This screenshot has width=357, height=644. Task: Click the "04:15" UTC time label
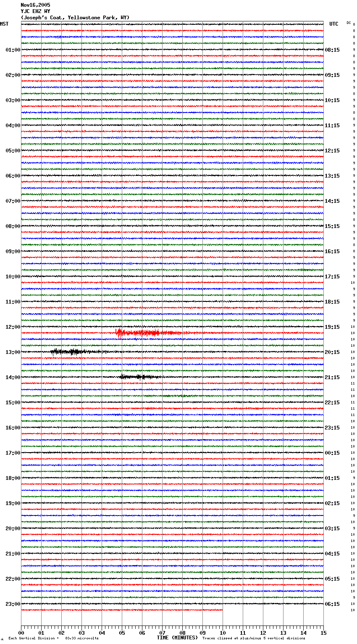(332, 554)
